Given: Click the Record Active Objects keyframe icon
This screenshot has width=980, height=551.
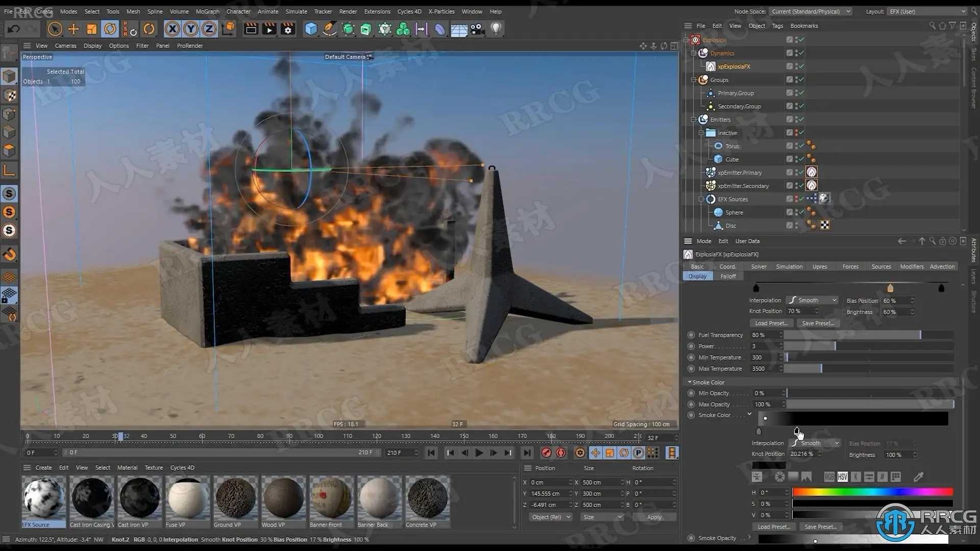Looking at the screenshot, I should (x=546, y=453).
